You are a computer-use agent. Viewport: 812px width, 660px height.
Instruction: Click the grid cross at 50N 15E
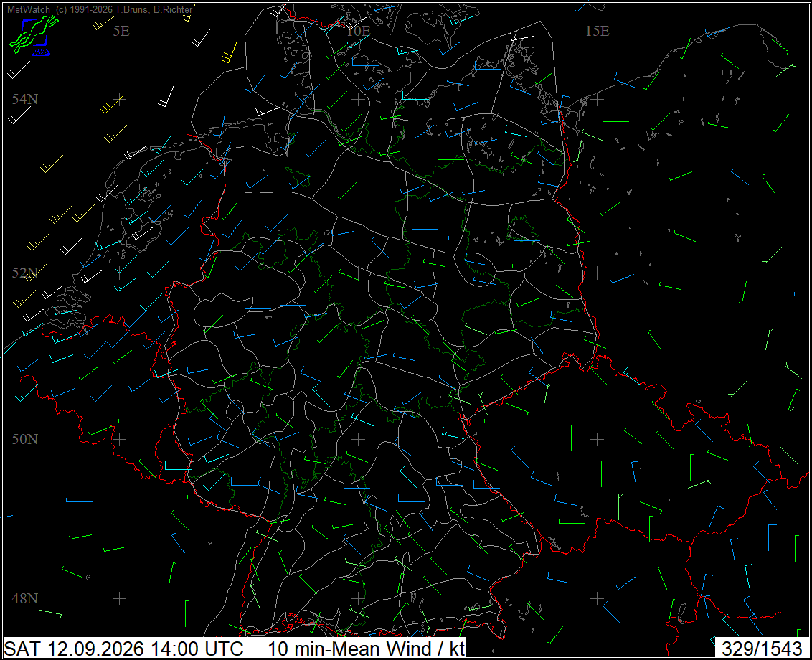[x=597, y=439]
